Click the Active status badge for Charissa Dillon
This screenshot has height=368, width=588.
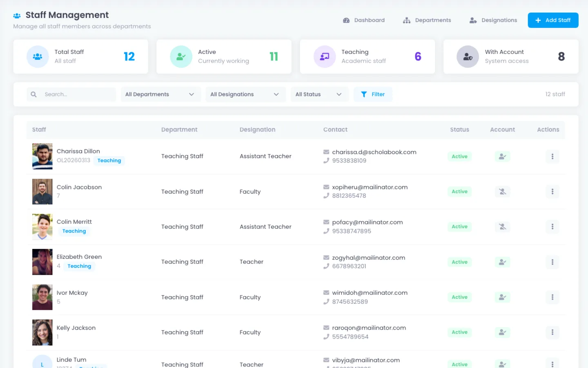point(459,156)
